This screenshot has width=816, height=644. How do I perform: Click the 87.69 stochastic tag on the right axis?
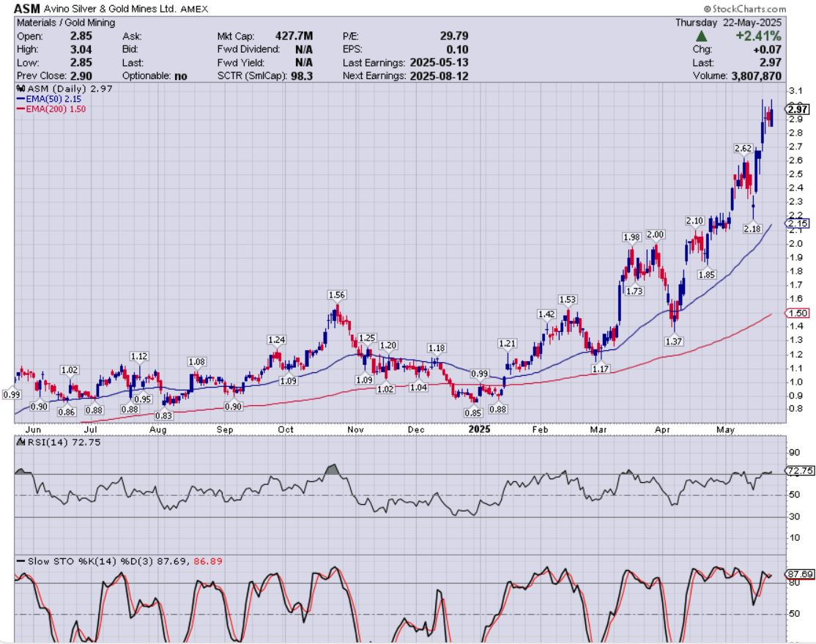point(800,574)
